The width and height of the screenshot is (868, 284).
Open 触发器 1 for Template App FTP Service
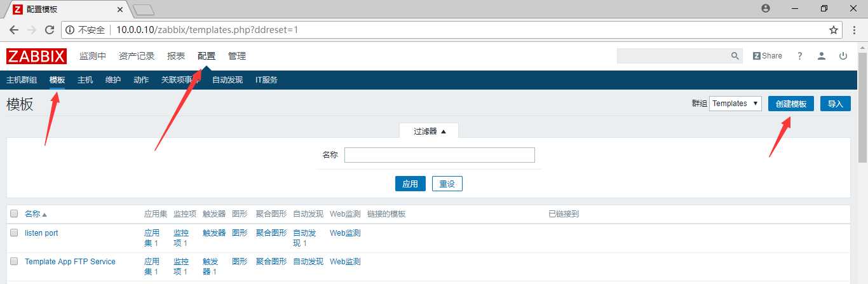tap(210, 266)
